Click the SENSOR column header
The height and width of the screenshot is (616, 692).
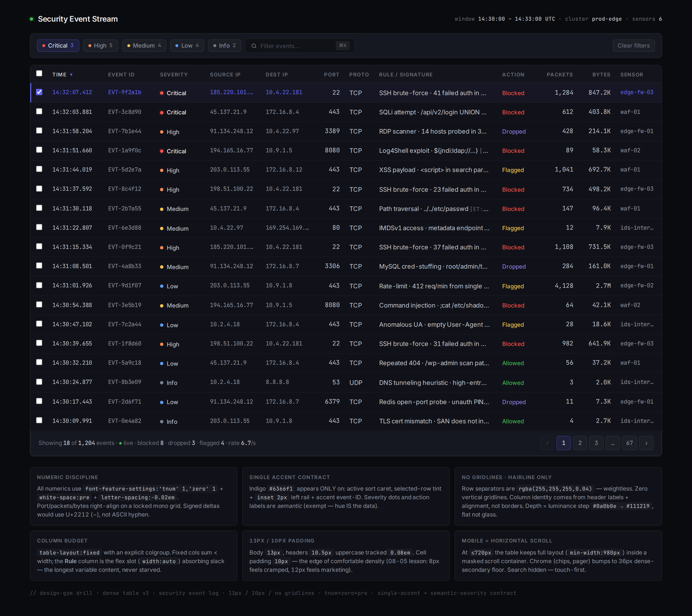631,74
